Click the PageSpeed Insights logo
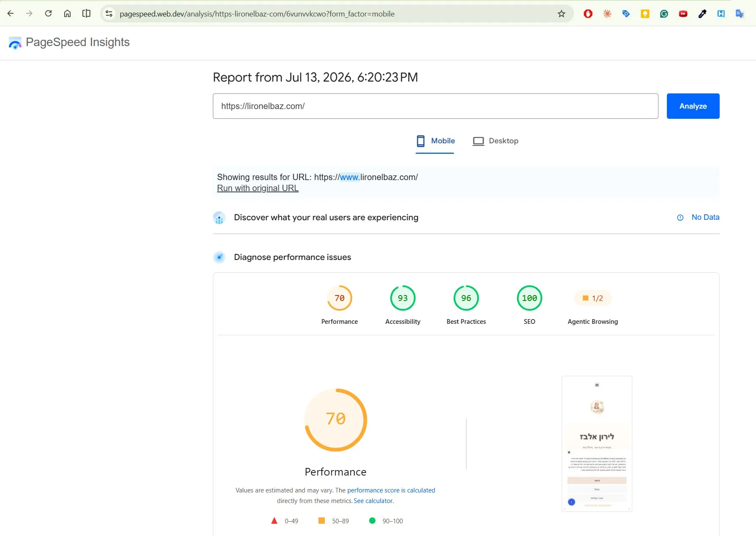 pos(15,43)
